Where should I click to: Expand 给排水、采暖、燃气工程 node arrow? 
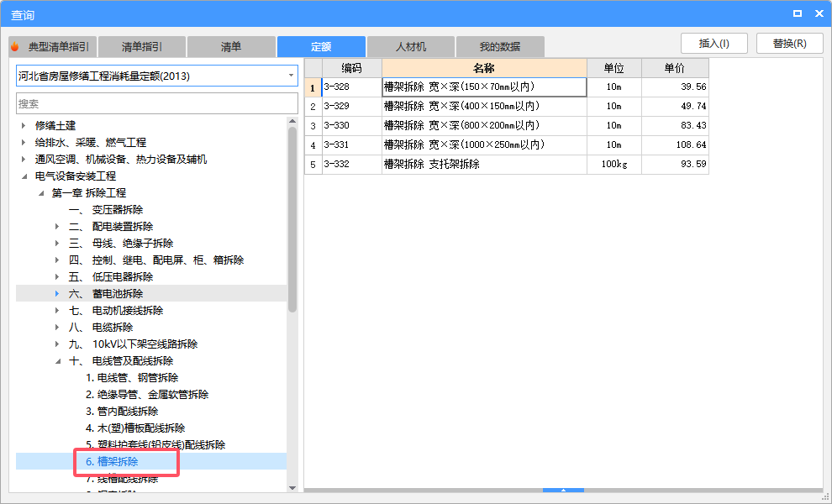[24, 143]
